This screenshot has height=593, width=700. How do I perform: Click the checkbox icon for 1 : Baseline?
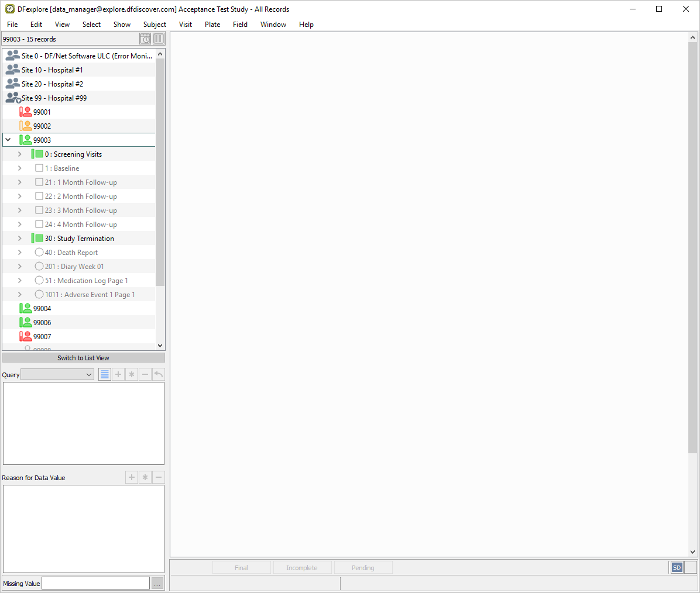39,168
